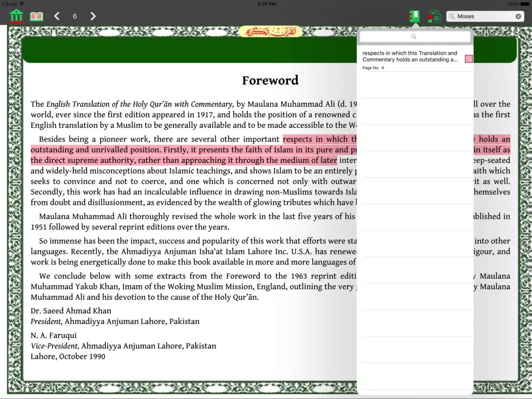Click the 3:19 PM clock

pyautogui.click(x=266, y=4)
